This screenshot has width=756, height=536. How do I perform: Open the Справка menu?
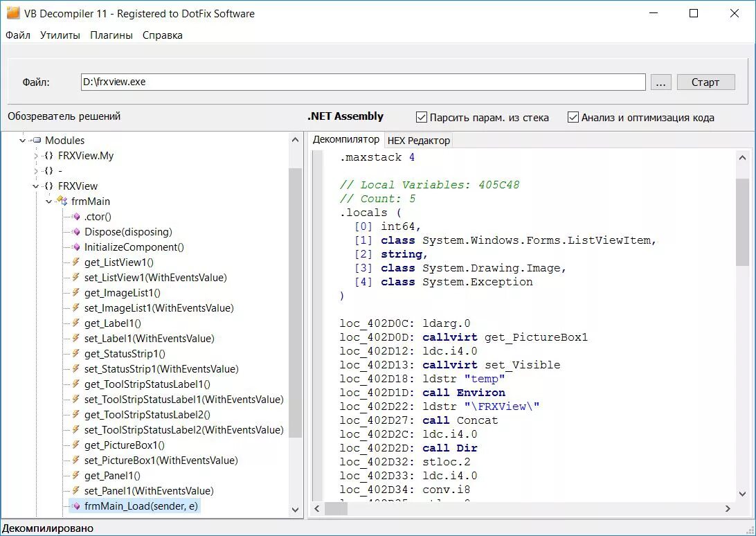163,35
